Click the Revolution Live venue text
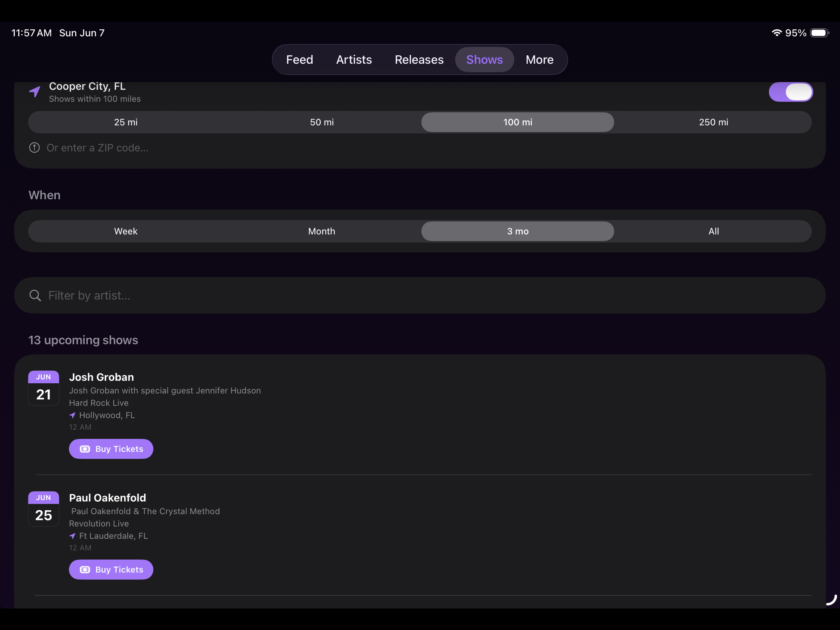Image resolution: width=840 pixels, height=630 pixels. pyautogui.click(x=99, y=523)
